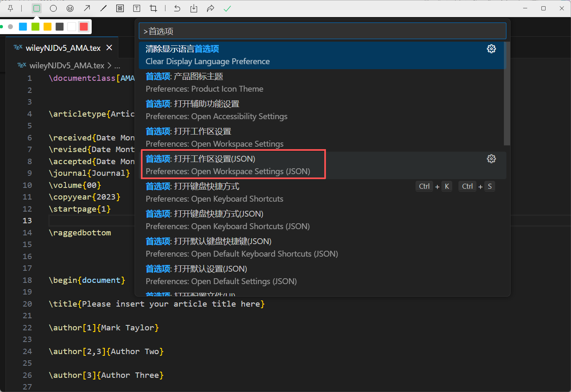Save the screenshot to file
This screenshot has width=571, height=392.
[194, 8]
